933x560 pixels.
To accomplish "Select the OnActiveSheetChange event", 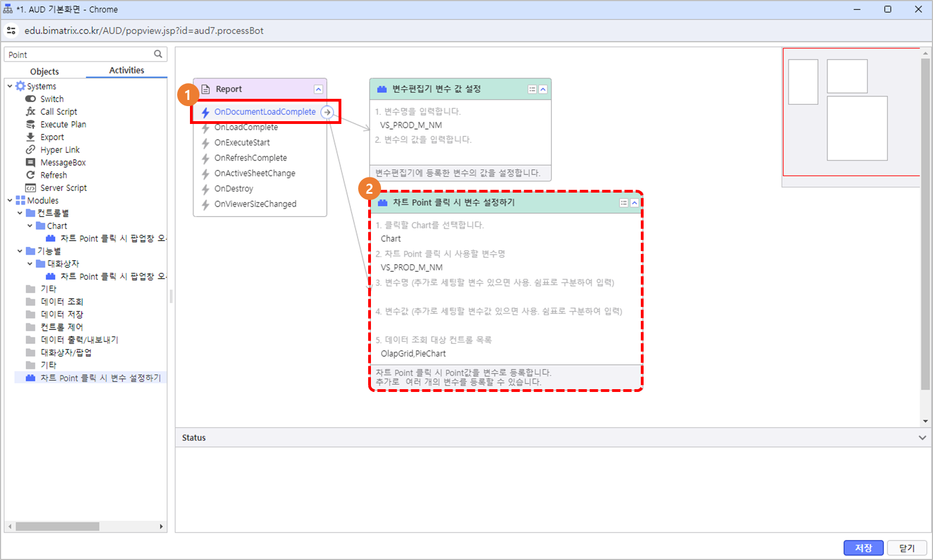I will tap(255, 173).
